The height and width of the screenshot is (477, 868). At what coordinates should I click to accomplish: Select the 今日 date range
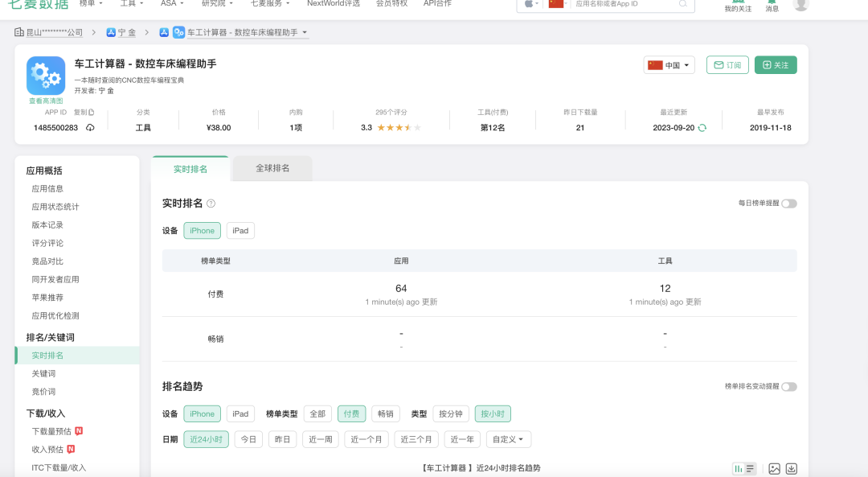tap(248, 439)
